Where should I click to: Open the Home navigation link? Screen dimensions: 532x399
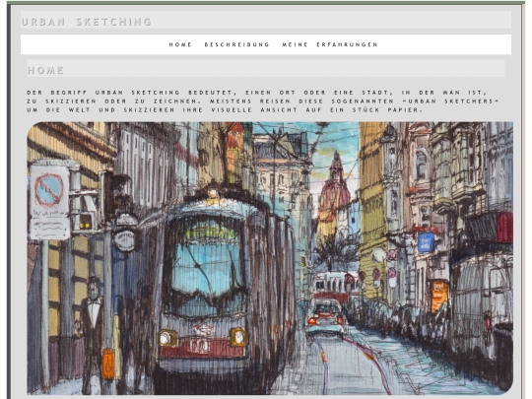(x=180, y=44)
